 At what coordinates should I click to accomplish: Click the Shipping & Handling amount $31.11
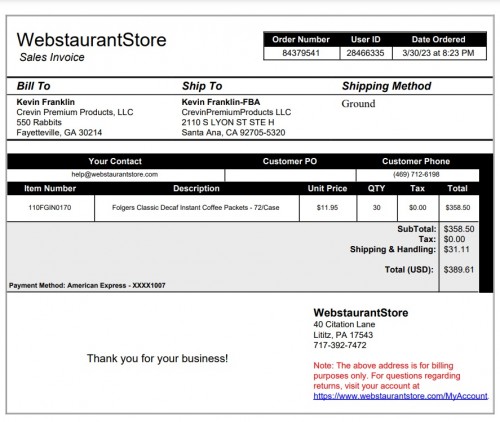(456, 249)
